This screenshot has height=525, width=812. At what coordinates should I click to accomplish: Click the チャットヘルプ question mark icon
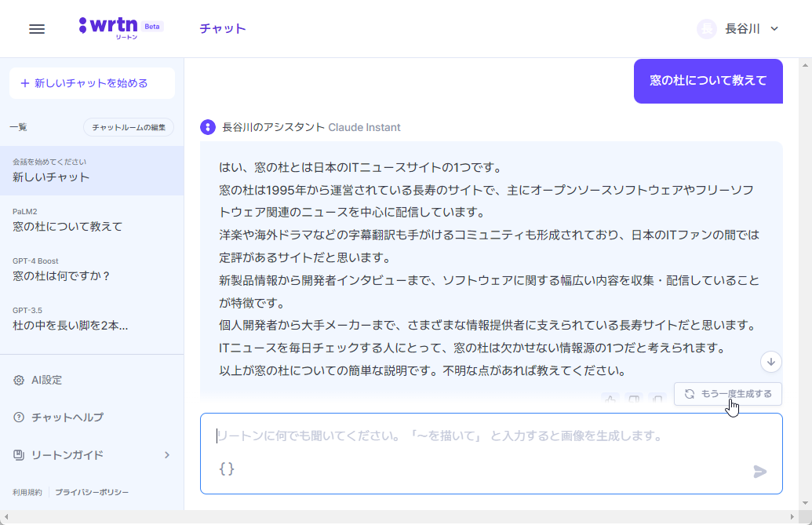coord(19,417)
